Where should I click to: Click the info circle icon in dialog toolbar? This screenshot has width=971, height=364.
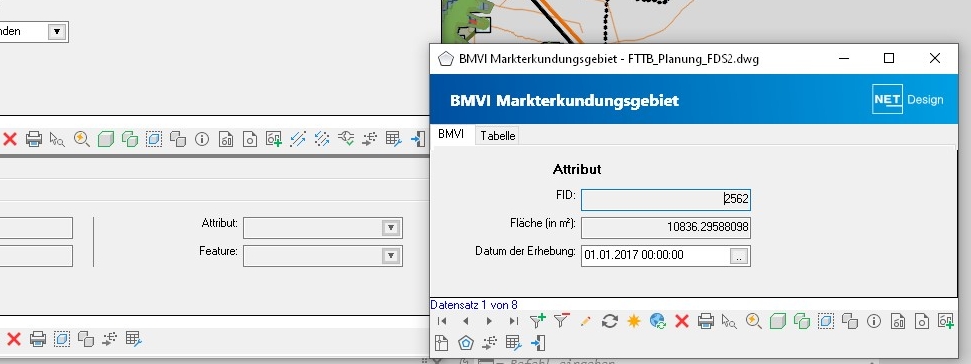coord(874,321)
